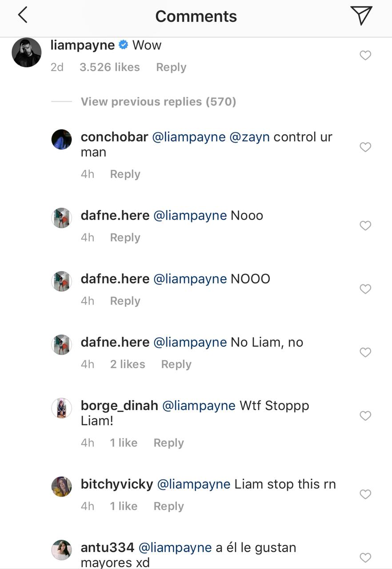
Task: Like liampayne's "Wow" comment
Action: pos(365,56)
